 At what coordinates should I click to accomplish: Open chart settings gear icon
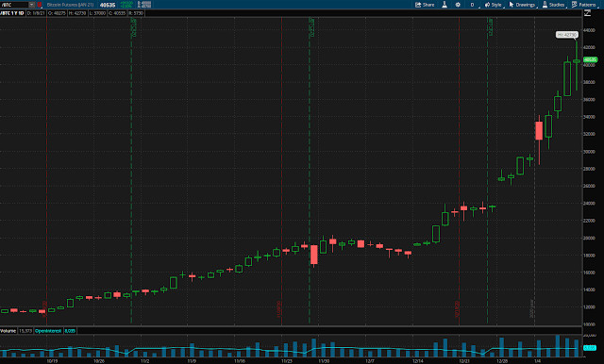pyautogui.click(x=458, y=5)
